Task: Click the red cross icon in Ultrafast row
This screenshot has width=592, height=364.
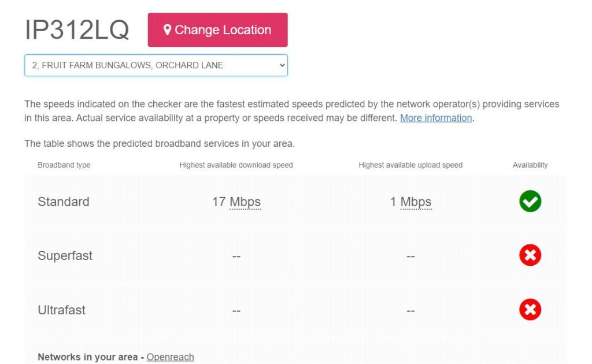Action: pyautogui.click(x=530, y=310)
